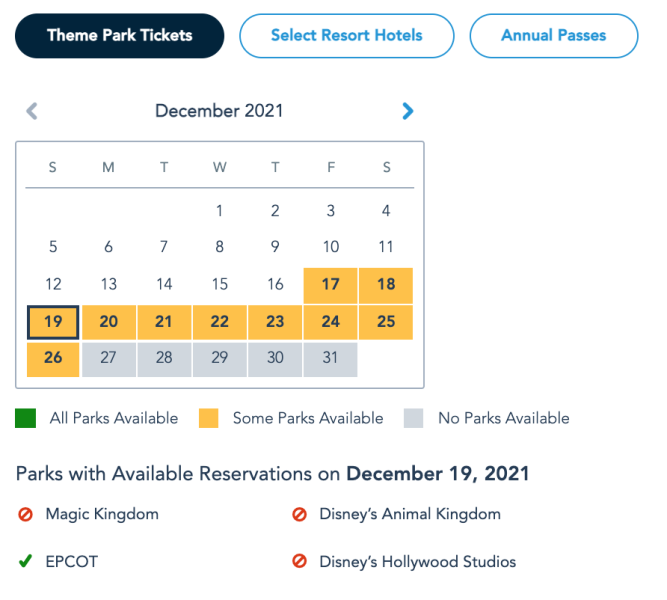Screen dimensions: 667x600
Task: Click unavailable icon beside Disney's Hollywood Studios
Action: click(x=299, y=561)
